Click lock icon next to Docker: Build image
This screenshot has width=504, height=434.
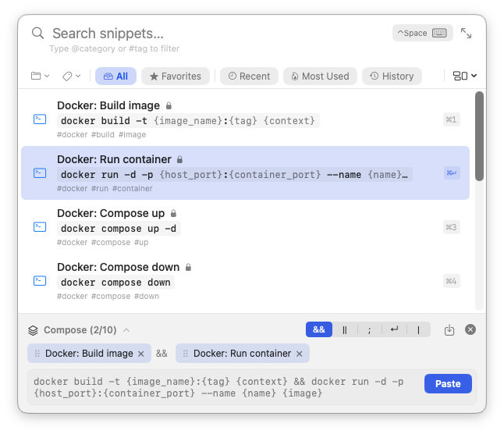pos(169,105)
